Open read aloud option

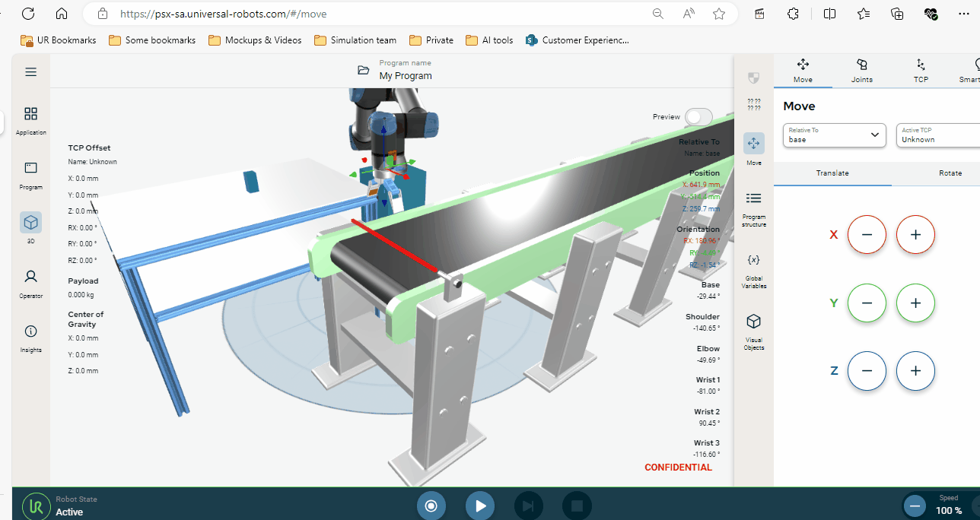point(689,14)
